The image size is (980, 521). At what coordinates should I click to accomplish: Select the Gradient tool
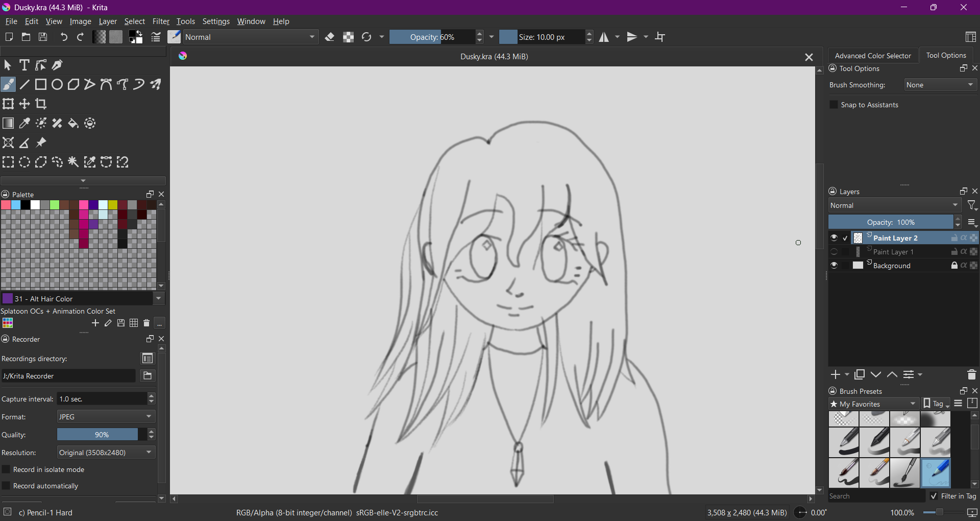(8, 123)
